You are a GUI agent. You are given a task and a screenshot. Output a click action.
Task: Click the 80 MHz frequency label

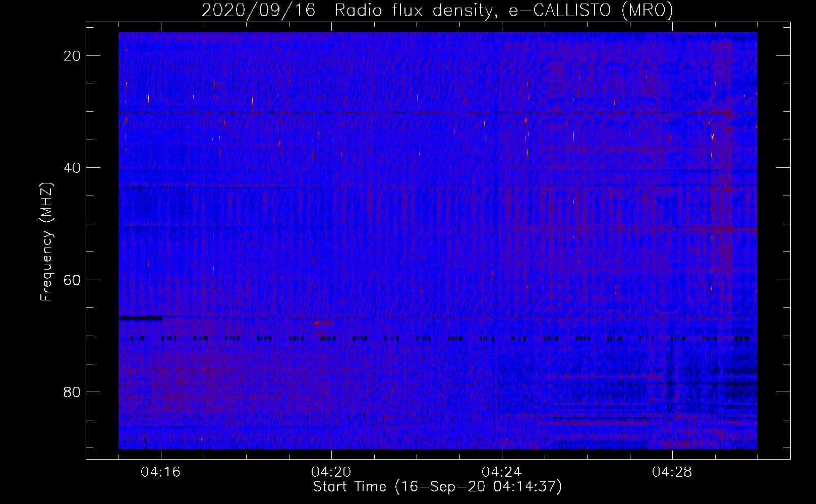72,392
